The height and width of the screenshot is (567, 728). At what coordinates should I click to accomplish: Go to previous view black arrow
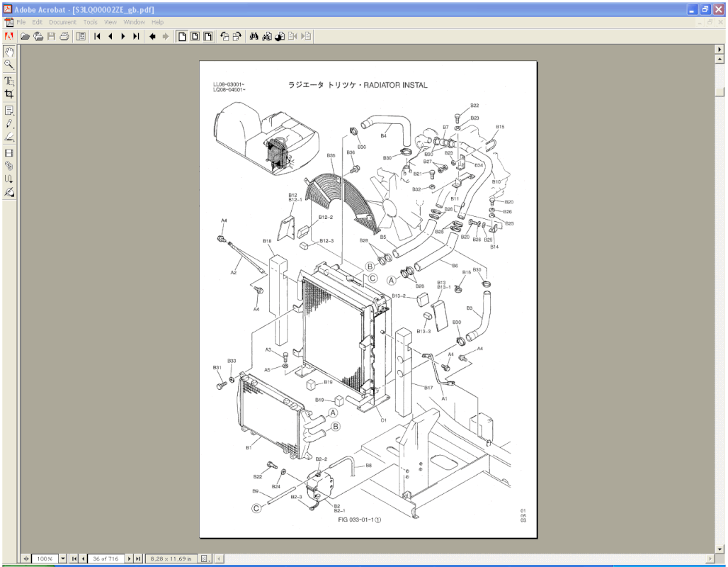point(152,36)
